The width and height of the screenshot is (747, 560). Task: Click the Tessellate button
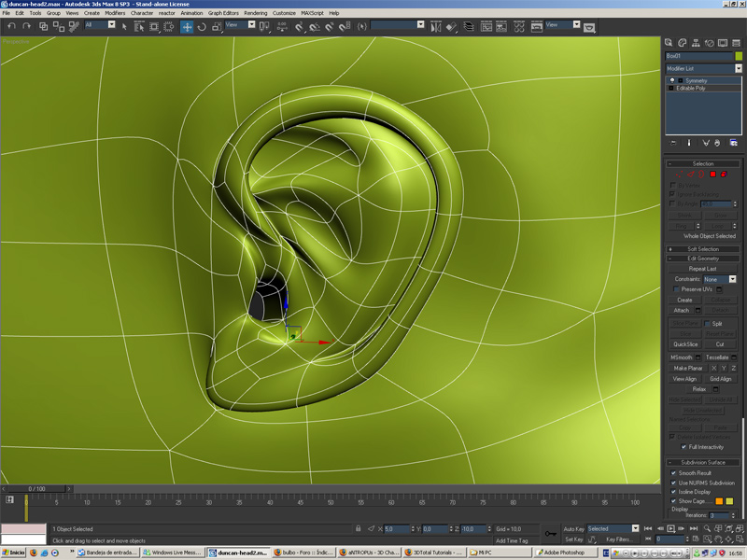tap(717, 357)
